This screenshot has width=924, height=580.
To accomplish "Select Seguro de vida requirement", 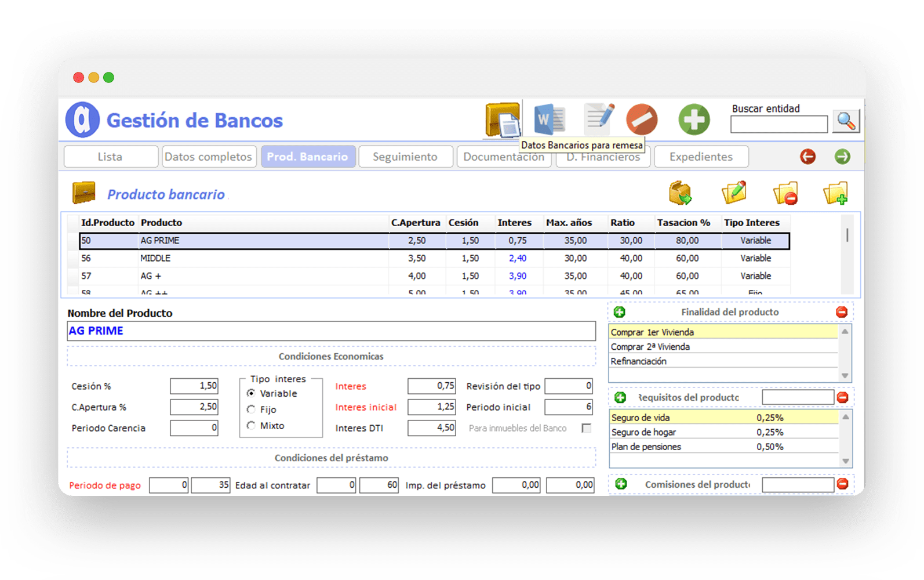I will click(723, 418).
